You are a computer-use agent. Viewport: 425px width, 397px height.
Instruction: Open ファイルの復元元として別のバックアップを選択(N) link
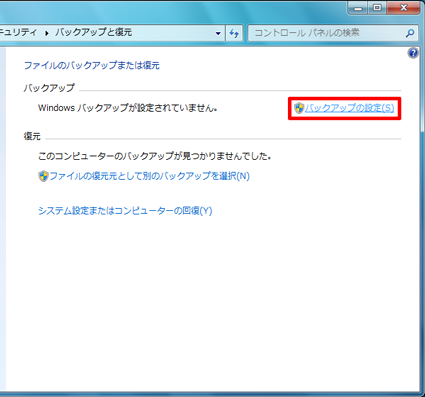pos(149,176)
